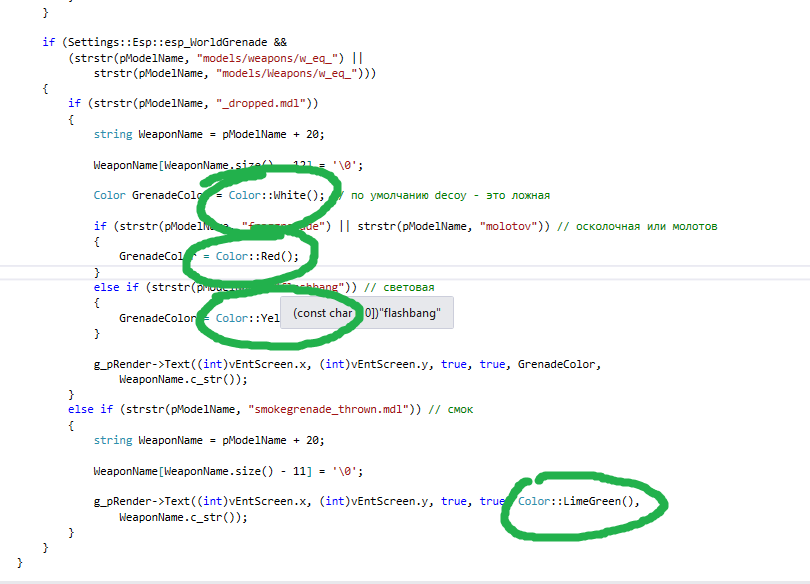Click the Color::Red() assignment value
Screen dimensions: 810x584
coord(257,256)
